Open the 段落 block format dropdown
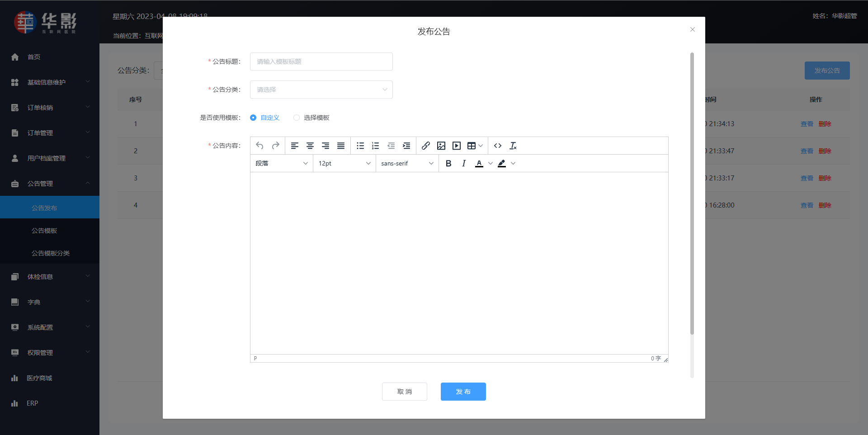Image resolution: width=868 pixels, height=435 pixels. coord(282,163)
